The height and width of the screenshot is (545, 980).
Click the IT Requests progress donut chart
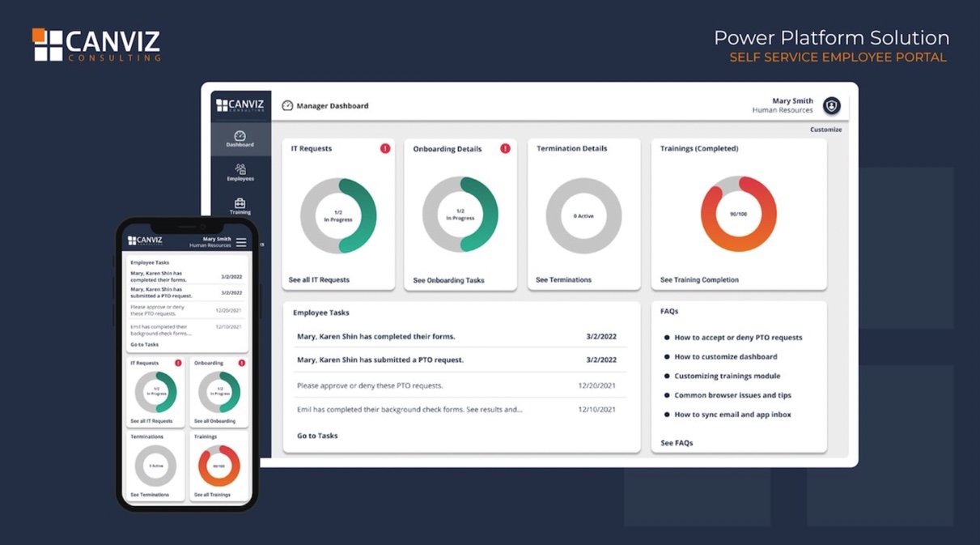point(337,215)
